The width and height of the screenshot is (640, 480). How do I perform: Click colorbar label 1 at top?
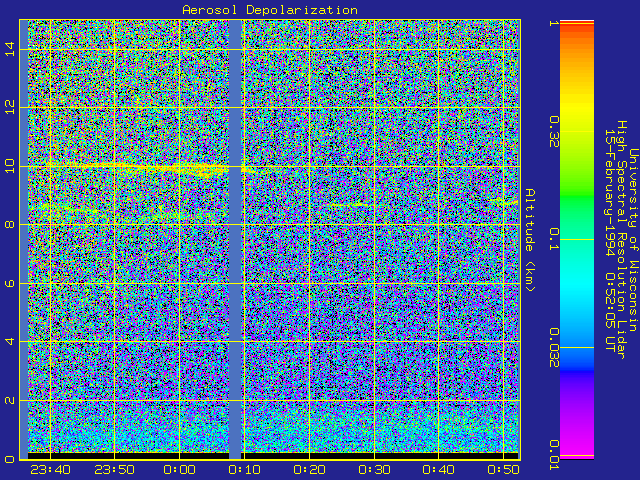(x=554, y=23)
